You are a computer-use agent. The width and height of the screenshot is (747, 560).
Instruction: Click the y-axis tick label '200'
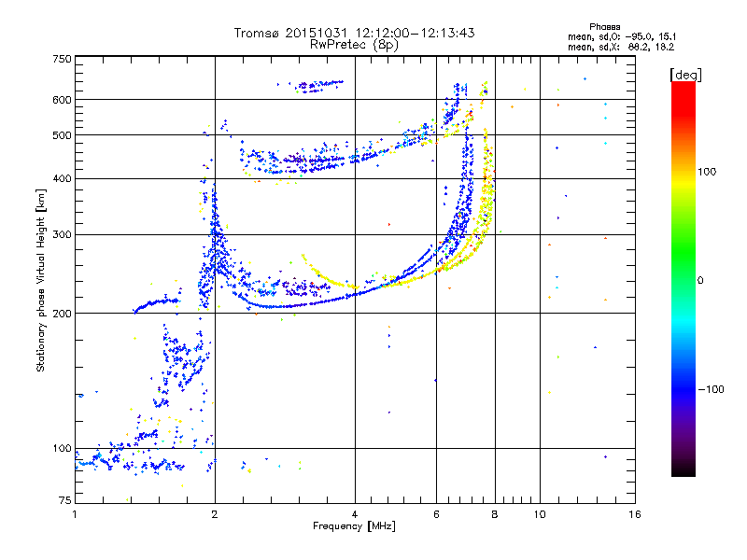(x=62, y=314)
